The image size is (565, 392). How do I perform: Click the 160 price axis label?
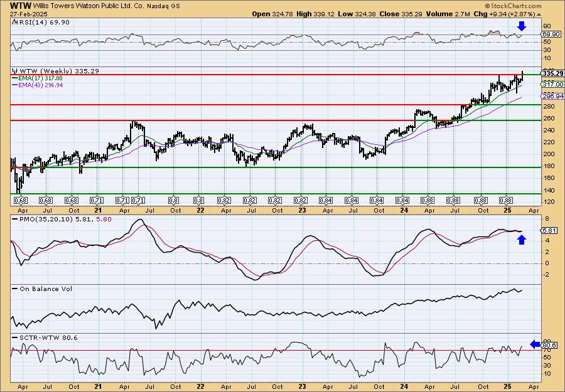(x=549, y=178)
